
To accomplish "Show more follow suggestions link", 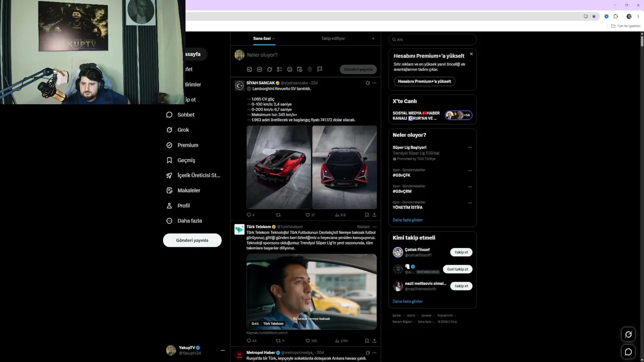I will click(x=408, y=301).
